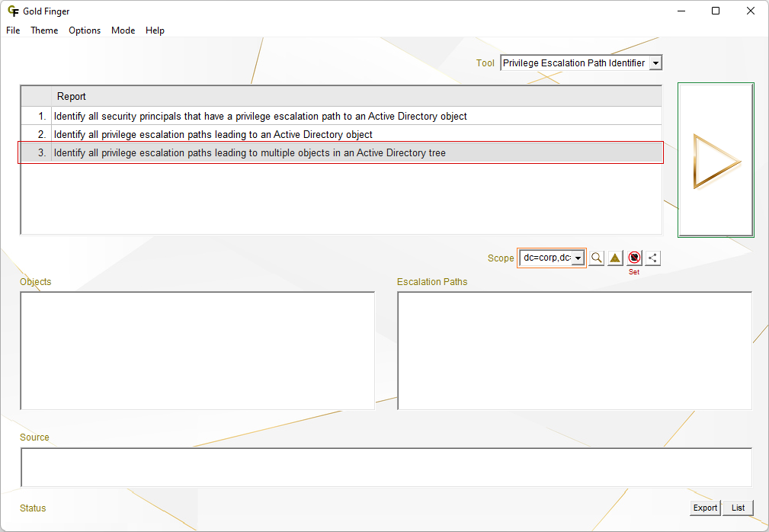Open the Options menu

coord(85,30)
